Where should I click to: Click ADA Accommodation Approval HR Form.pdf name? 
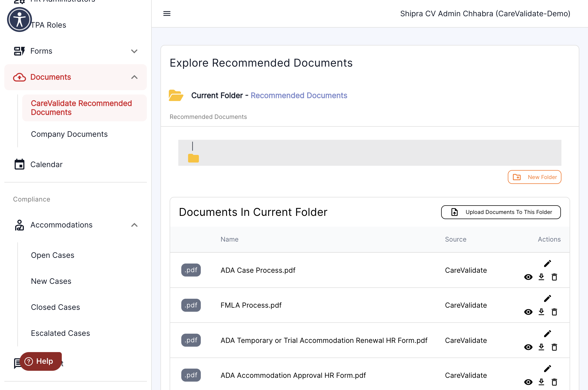pyautogui.click(x=293, y=375)
